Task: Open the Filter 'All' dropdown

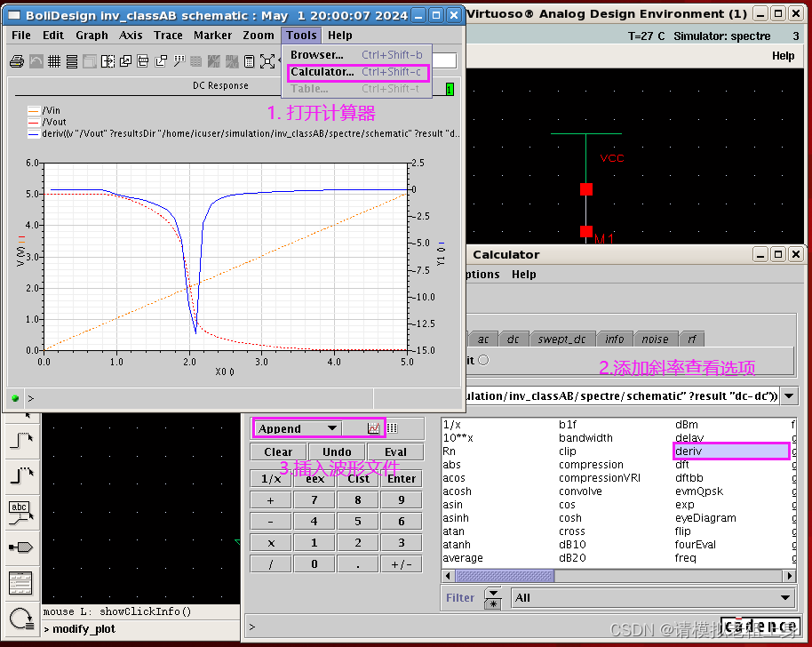Action: (x=784, y=597)
